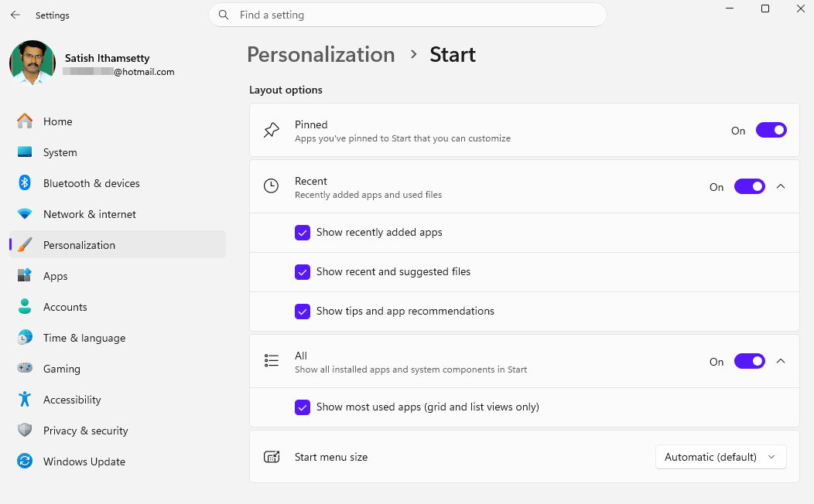Open Windows Update page
The width and height of the screenshot is (814, 504).
pyautogui.click(x=118, y=461)
